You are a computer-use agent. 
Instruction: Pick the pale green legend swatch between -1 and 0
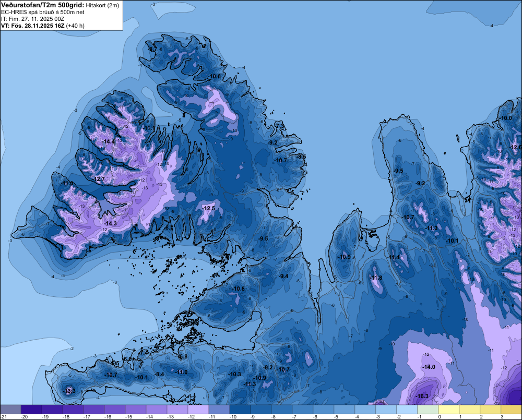[x=428, y=410]
